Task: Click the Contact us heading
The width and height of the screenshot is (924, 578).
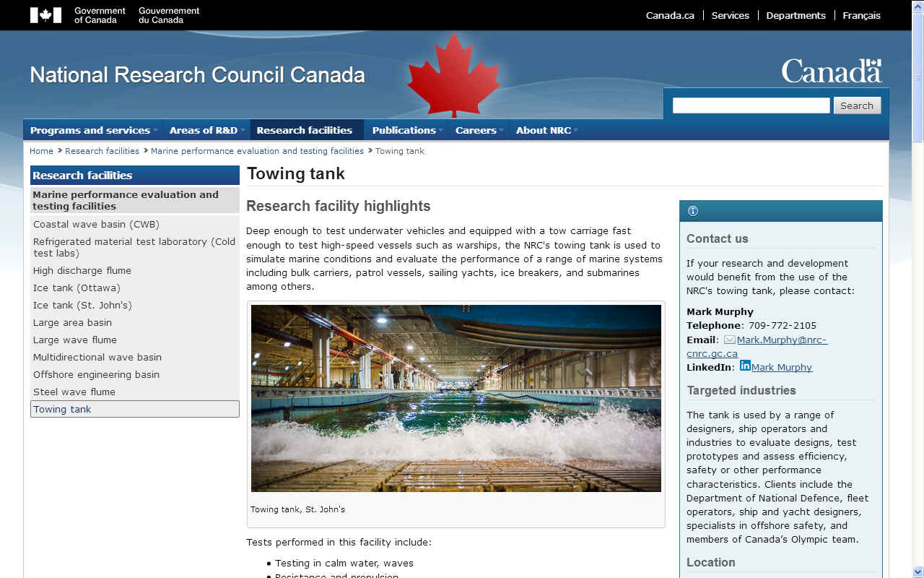Action: (x=718, y=239)
